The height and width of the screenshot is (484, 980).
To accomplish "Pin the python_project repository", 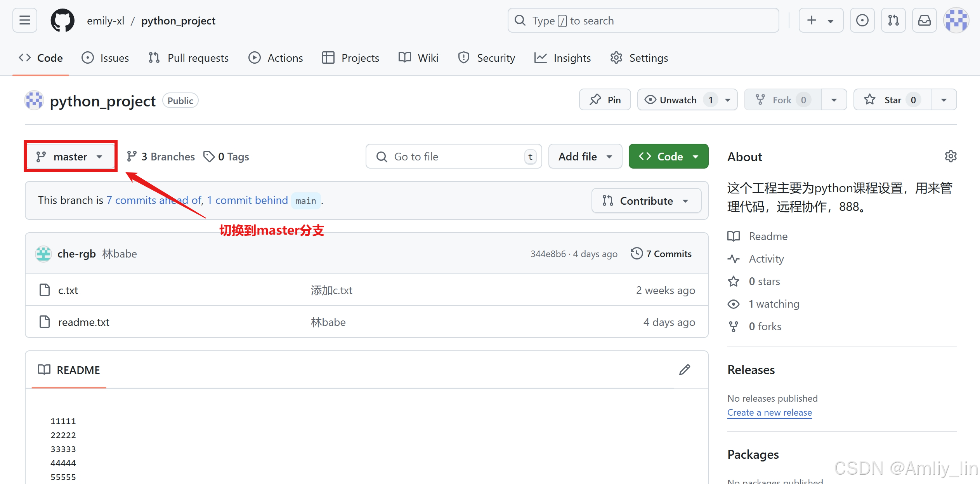I will click(605, 100).
